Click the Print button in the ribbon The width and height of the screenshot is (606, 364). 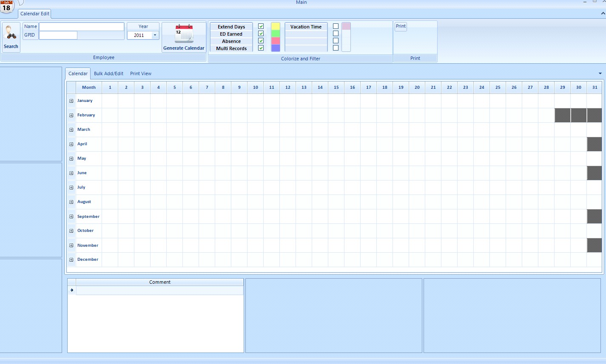tap(401, 26)
